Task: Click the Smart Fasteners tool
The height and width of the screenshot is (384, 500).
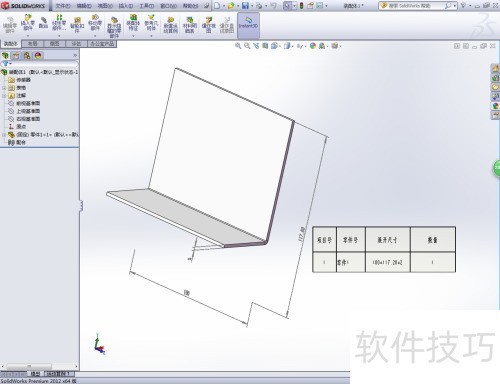Action: pyautogui.click(x=77, y=25)
